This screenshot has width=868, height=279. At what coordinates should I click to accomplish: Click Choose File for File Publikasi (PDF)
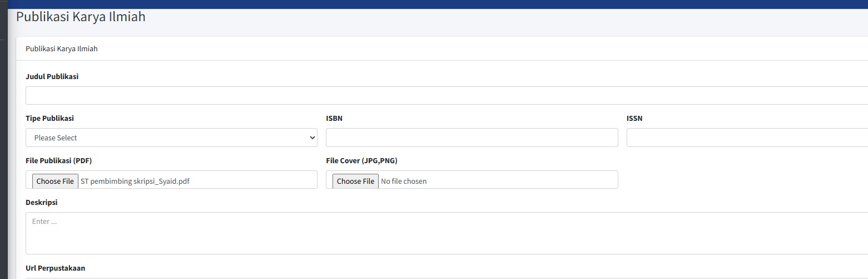coord(55,181)
